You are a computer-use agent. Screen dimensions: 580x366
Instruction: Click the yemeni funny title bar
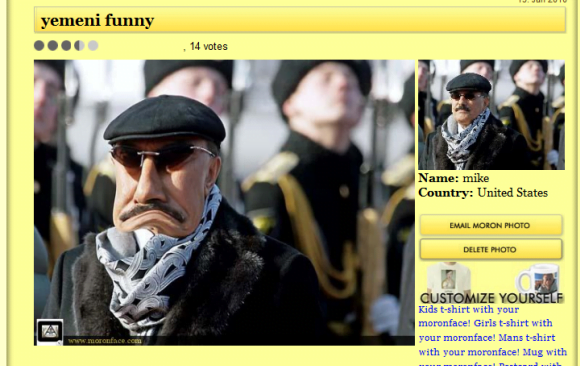pos(300,20)
